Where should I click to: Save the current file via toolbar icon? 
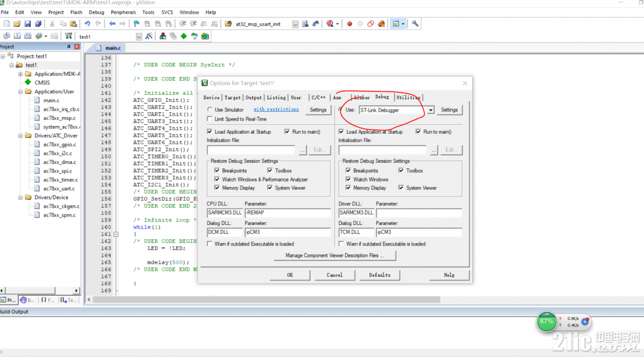(27, 24)
